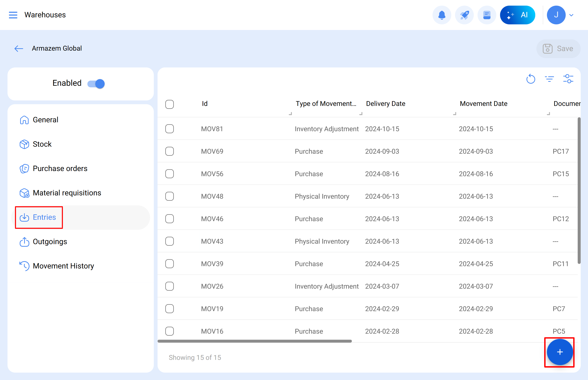Refresh the entries table
The height and width of the screenshot is (380, 588).
[x=531, y=79]
